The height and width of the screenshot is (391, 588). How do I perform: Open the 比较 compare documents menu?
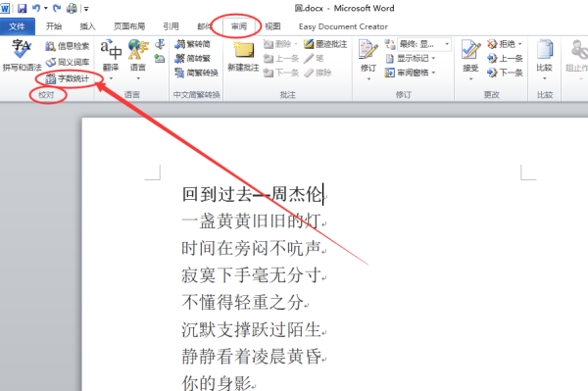(545, 60)
